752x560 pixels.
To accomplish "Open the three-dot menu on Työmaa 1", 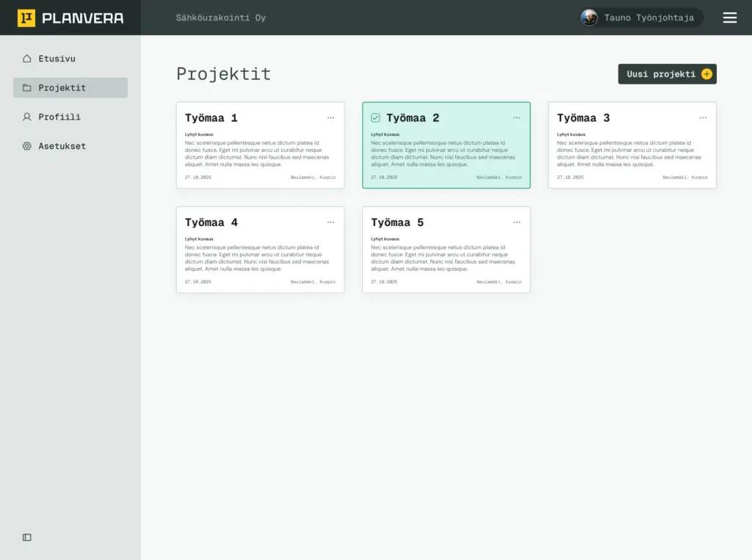I will pos(330,117).
